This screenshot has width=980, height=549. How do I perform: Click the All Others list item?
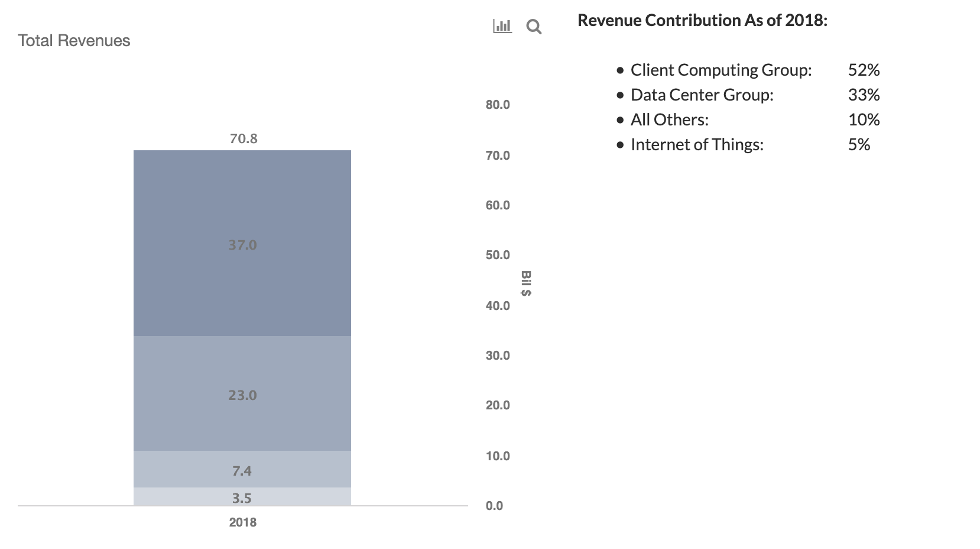[x=669, y=120]
